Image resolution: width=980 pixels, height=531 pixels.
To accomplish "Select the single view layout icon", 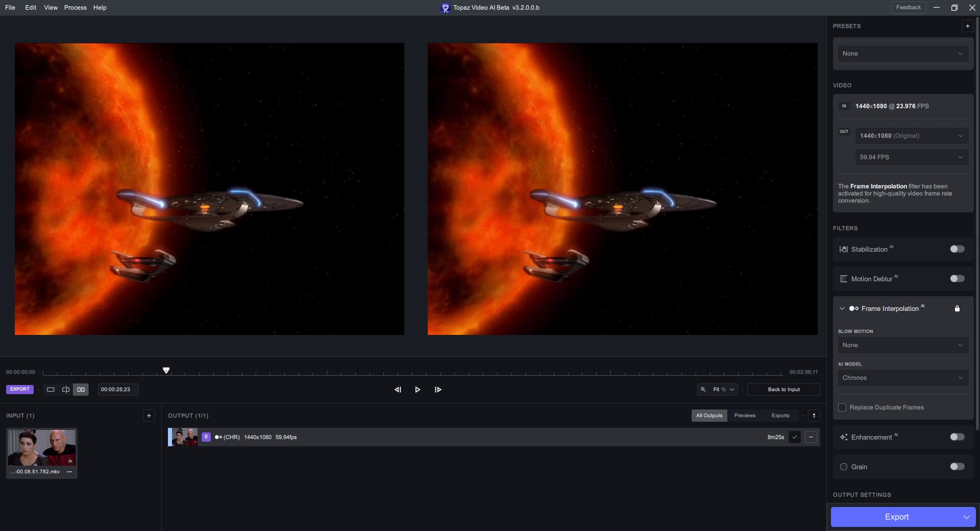I will pos(51,390).
